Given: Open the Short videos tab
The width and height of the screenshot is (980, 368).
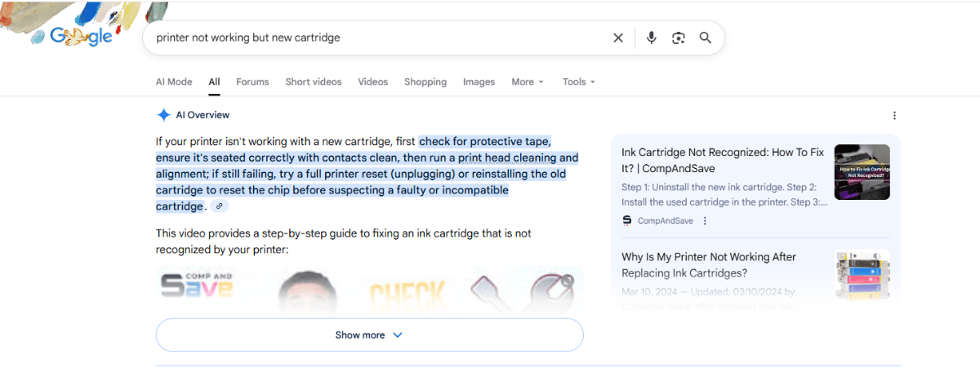Looking at the screenshot, I should pos(314,82).
